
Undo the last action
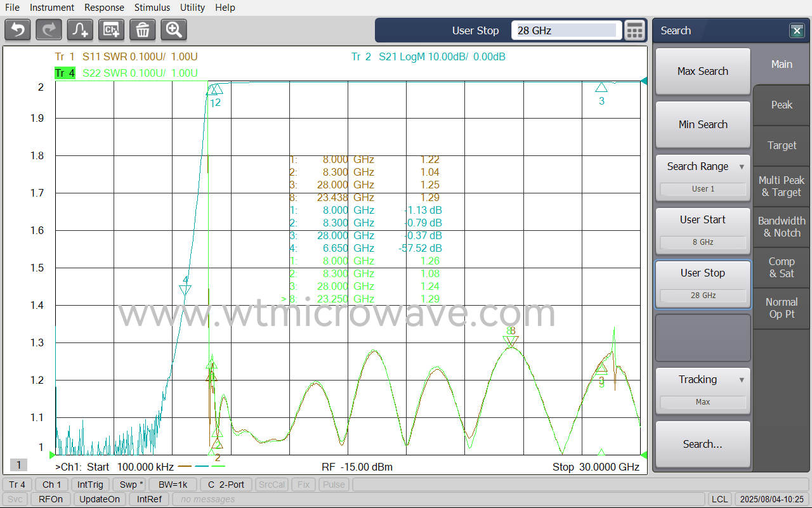click(17, 29)
